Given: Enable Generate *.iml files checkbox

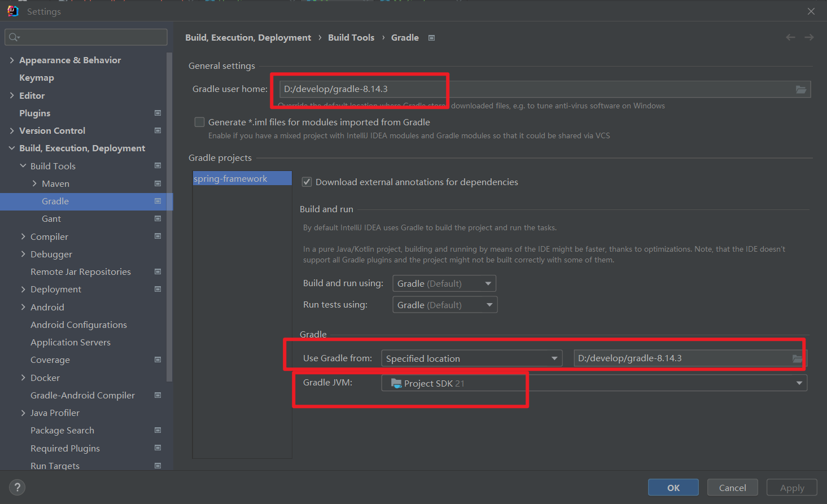Looking at the screenshot, I should click(199, 122).
